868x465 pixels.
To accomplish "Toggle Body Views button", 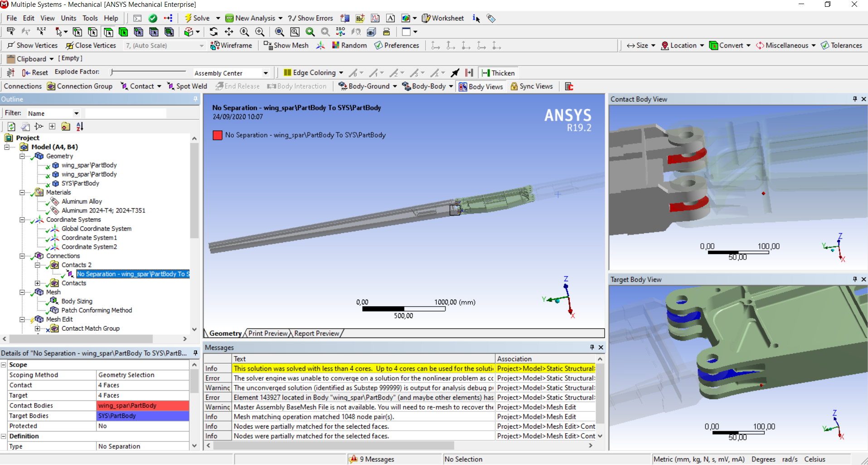I will 480,86.
